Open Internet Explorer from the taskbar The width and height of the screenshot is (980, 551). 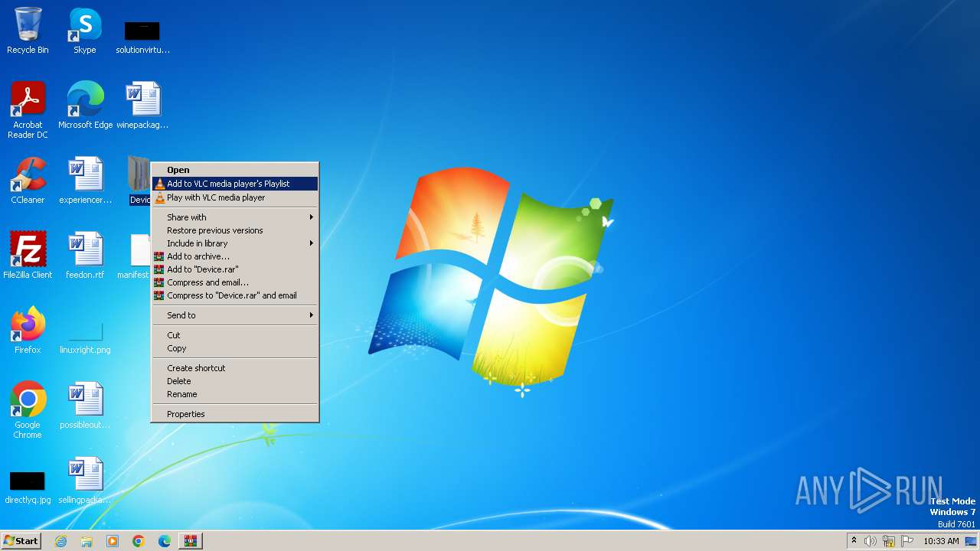point(60,541)
